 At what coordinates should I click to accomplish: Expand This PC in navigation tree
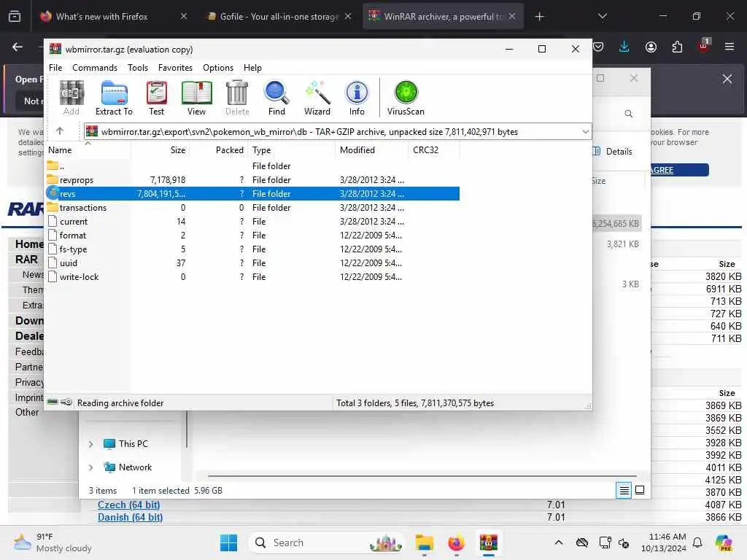point(90,444)
